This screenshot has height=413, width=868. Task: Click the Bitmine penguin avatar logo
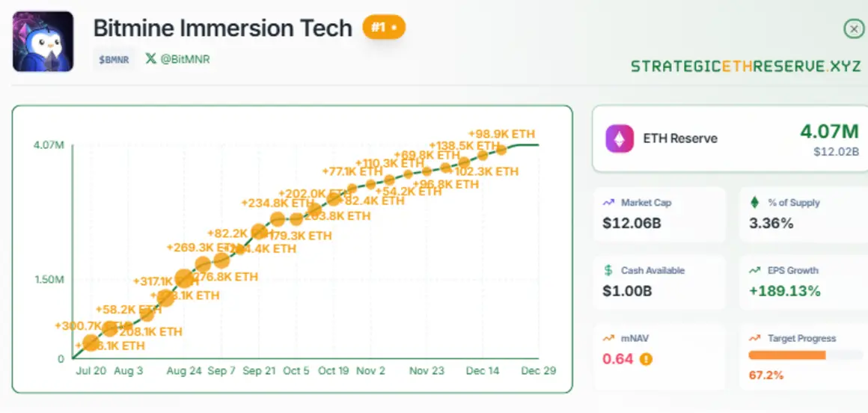click(43, 42)
